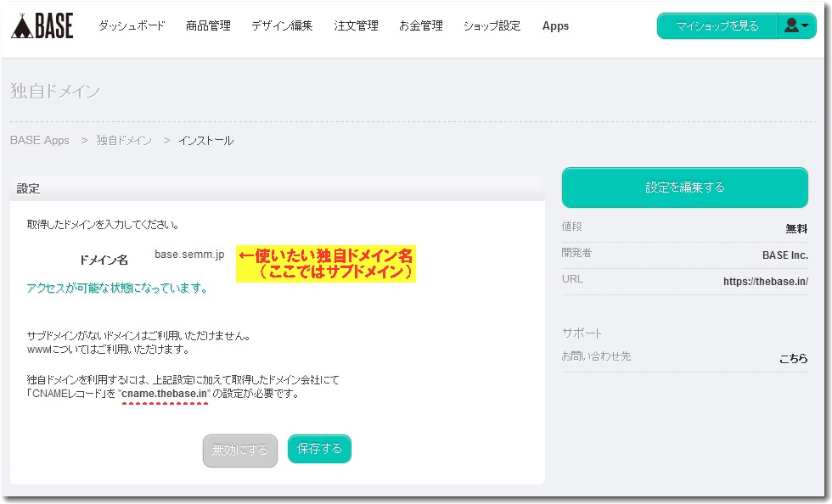Click the ドメイン名 field label
Screen dimensions: 832x504
point(104,260)
